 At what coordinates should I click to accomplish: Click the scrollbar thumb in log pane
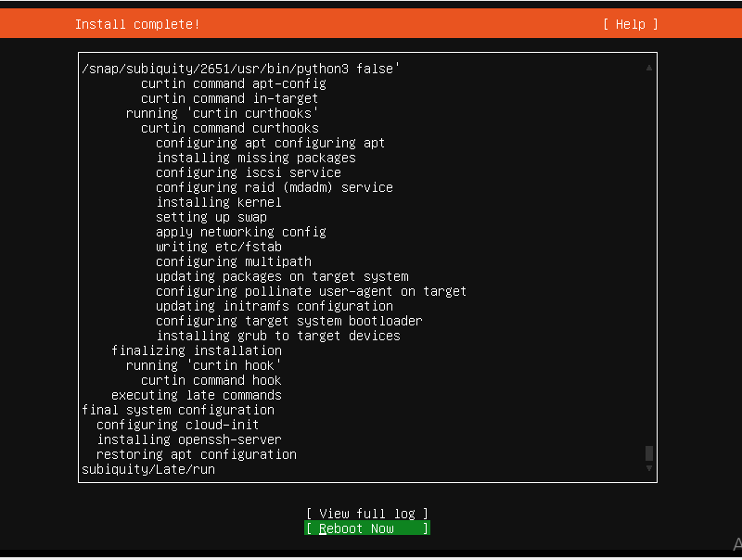(649, 453)
